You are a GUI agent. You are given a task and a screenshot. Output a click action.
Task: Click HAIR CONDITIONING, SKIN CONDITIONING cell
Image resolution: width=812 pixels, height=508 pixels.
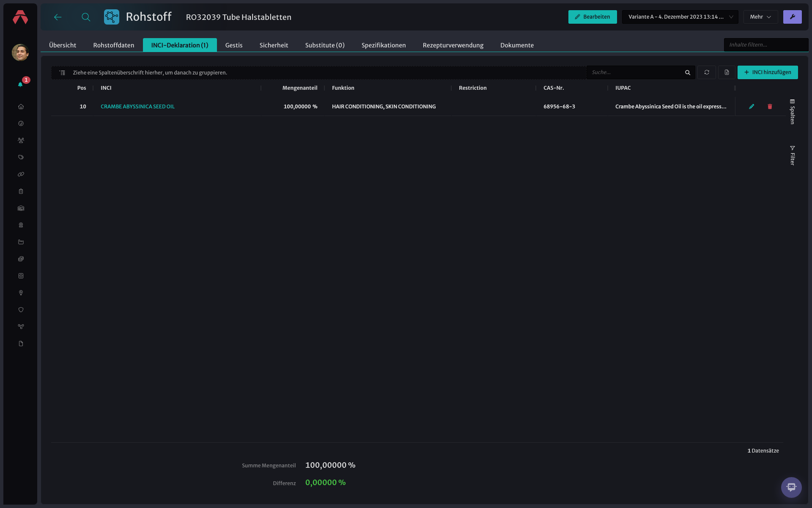pos(384,107)
